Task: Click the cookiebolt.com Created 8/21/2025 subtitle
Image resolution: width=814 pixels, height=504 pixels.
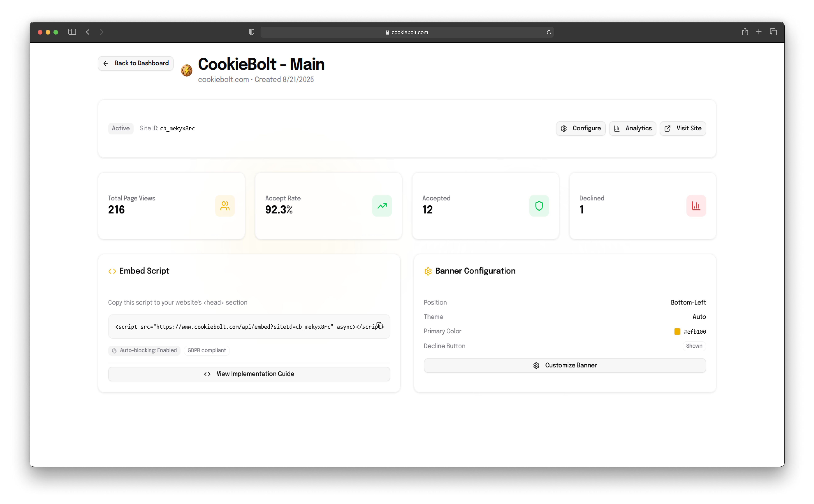Action: tap(256, 79)
